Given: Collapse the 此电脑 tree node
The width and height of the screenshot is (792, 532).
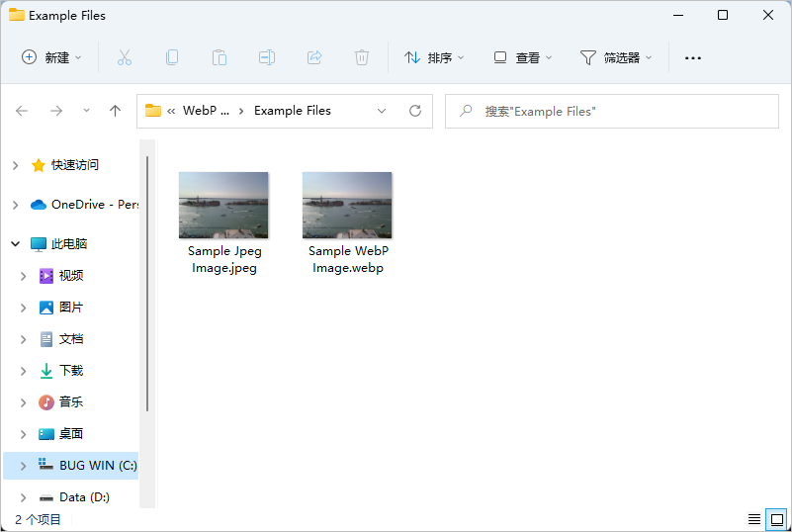Looking at the screenshot, I should coord(15,244).
